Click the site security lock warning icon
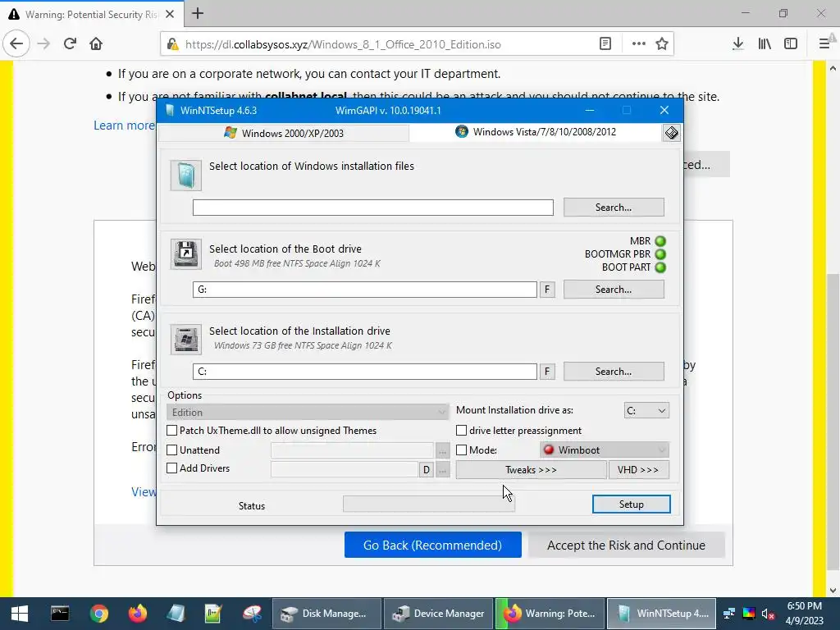840x630 pixels. (172, 44)
